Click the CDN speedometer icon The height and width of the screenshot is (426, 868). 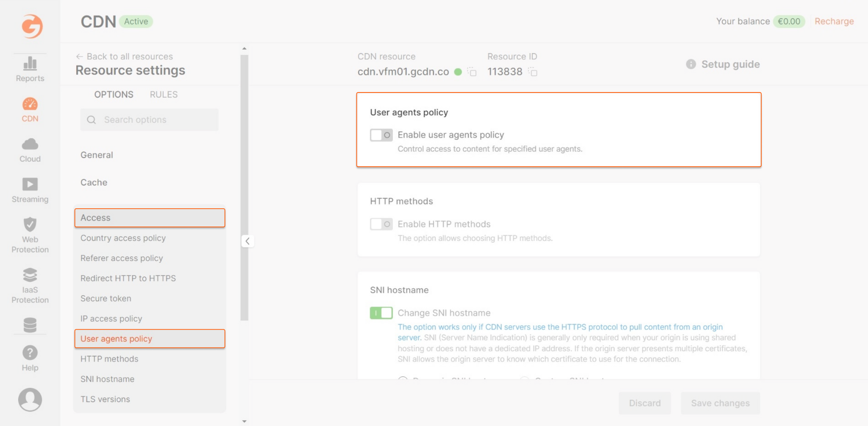click(x=30, y=104)
